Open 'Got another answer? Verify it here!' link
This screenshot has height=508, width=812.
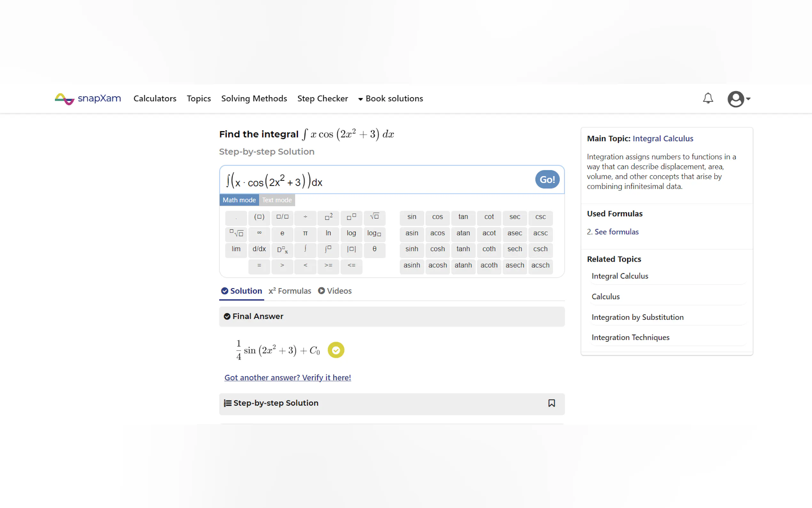tap(288, 377)
